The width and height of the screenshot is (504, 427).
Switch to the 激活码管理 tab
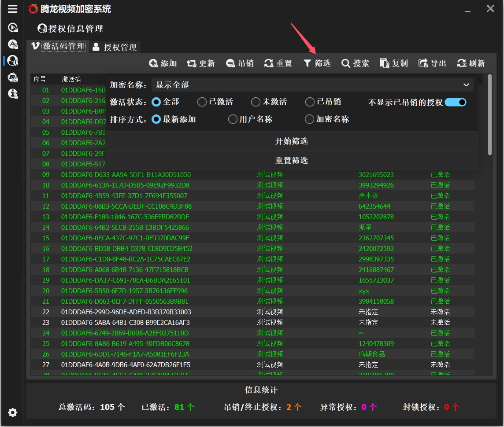(x=59, y=46)
